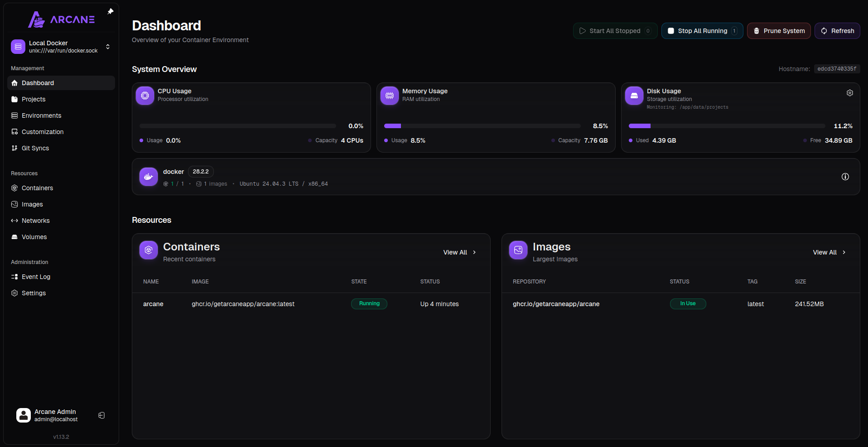The width and height of the screenshot is (868, 447).
Task: Open Git Syncs from the sidebar
Action: click(x=35, y=148)
